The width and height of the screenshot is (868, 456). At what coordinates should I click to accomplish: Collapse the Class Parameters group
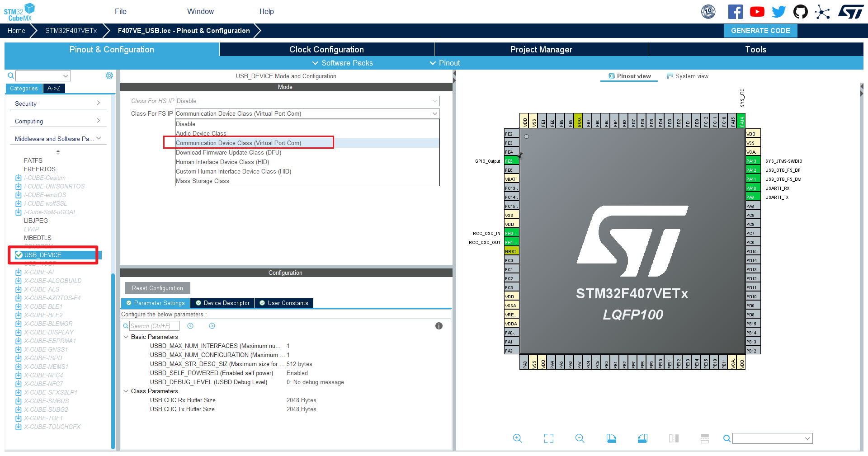(126, 391)
